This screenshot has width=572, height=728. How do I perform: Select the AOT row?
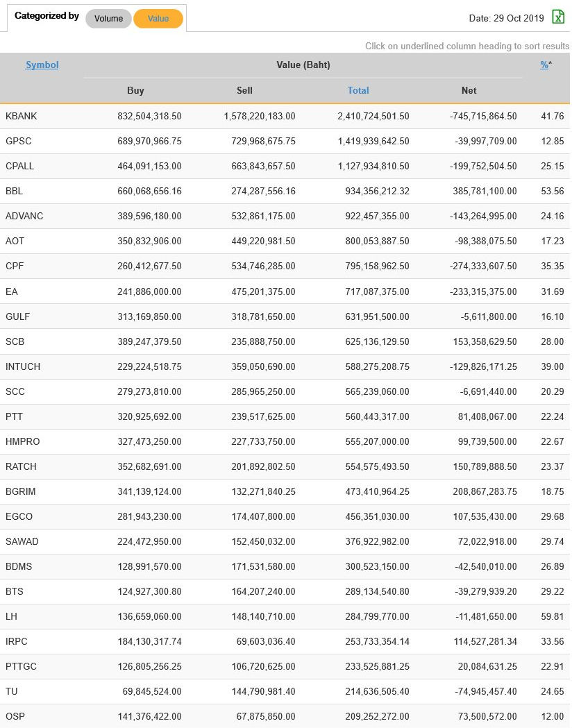(x=15, y=241)
